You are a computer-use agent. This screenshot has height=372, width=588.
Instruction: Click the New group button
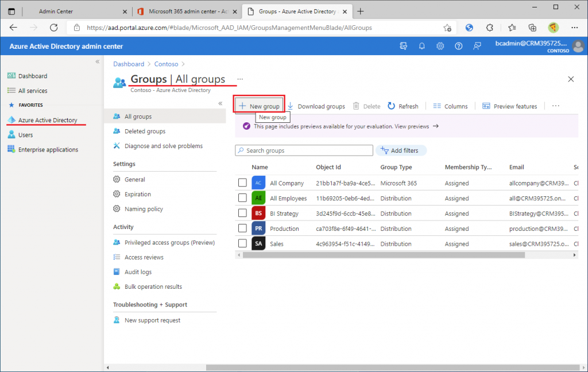pos(259,106)
